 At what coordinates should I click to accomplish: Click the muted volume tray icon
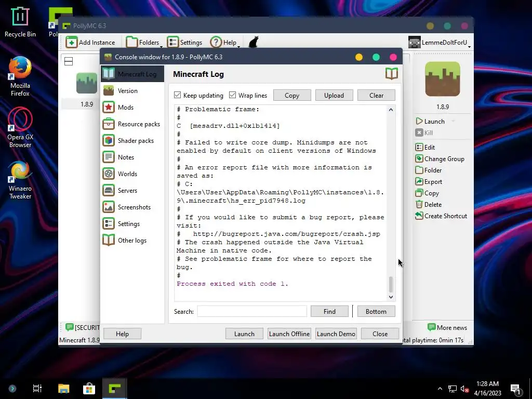pos(464,389)
